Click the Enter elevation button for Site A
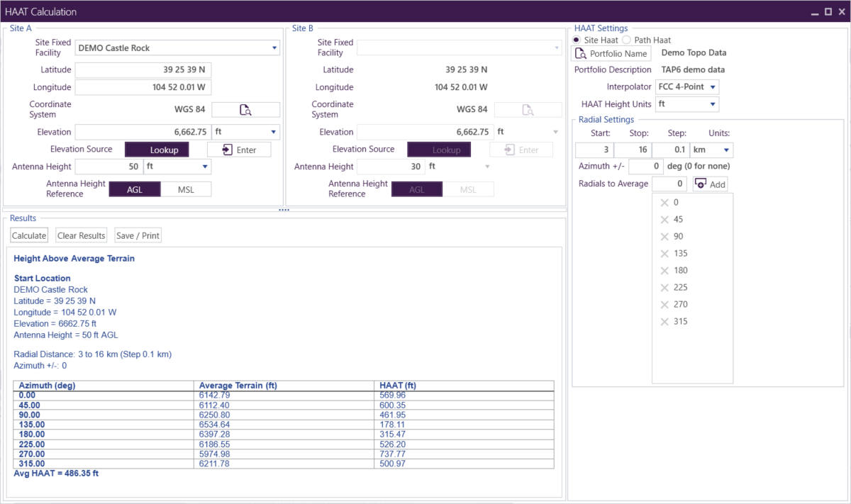This screenshot has width=851, height=504. (238, 150)
